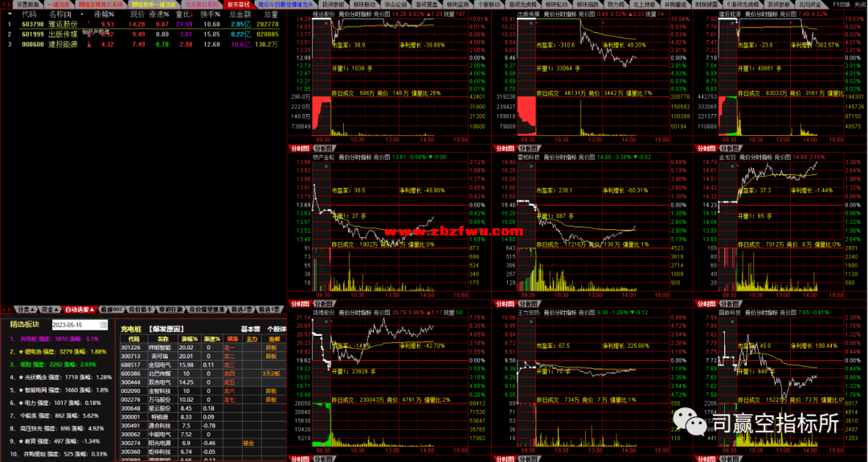Click the 关闭 button at top right
Screen dimensions: 868x462
(860, 4)
